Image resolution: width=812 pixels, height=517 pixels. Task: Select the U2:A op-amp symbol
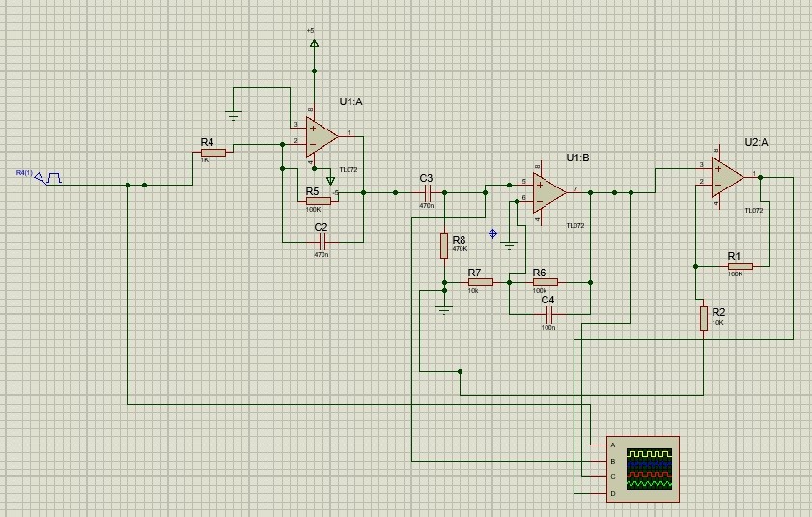click(728, 178)
